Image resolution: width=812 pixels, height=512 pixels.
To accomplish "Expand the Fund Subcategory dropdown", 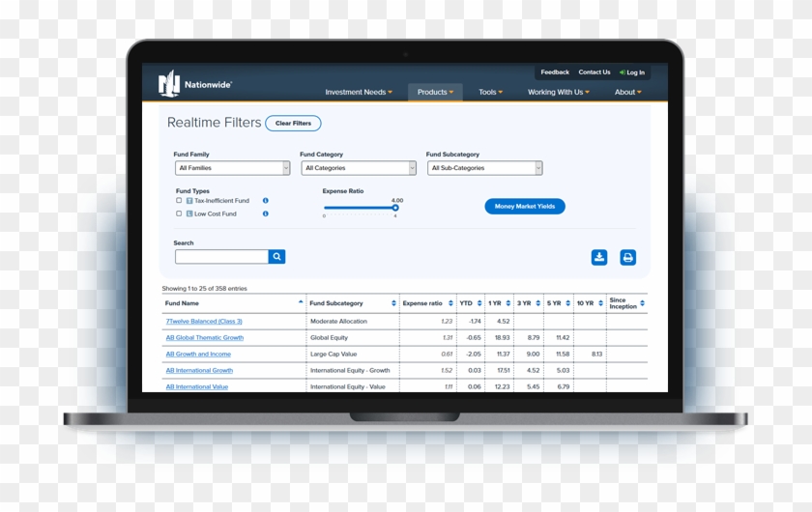I will (x=484, y=168).
